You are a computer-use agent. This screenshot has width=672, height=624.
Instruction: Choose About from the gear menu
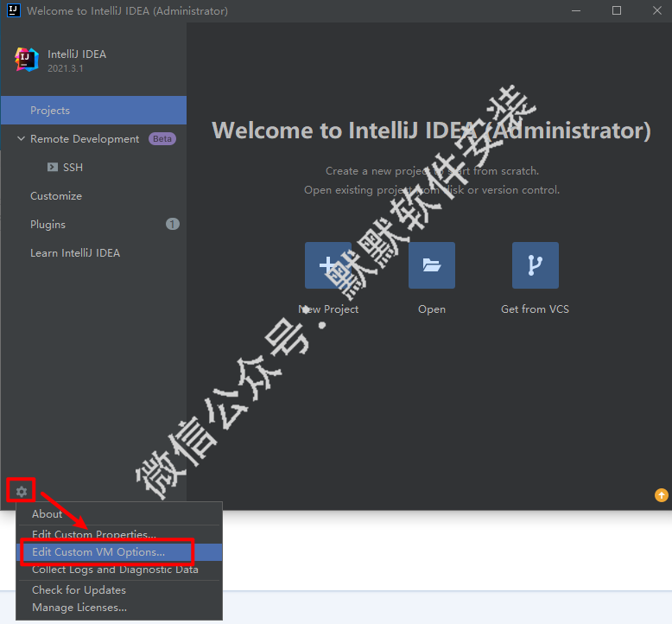(119, 513)
